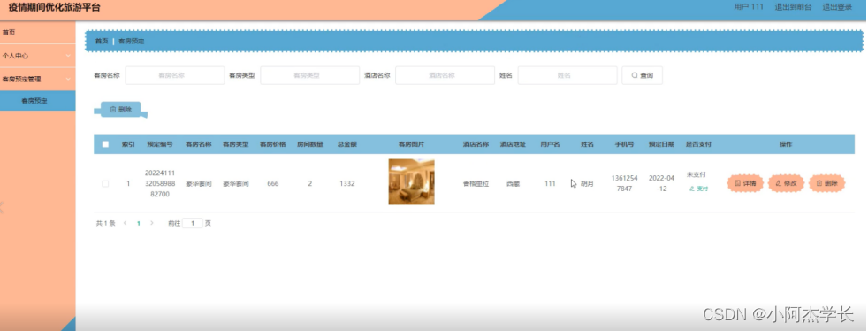Click the 未支付 status text
Screen dimensions: 868x331
[x=697, y=174]
